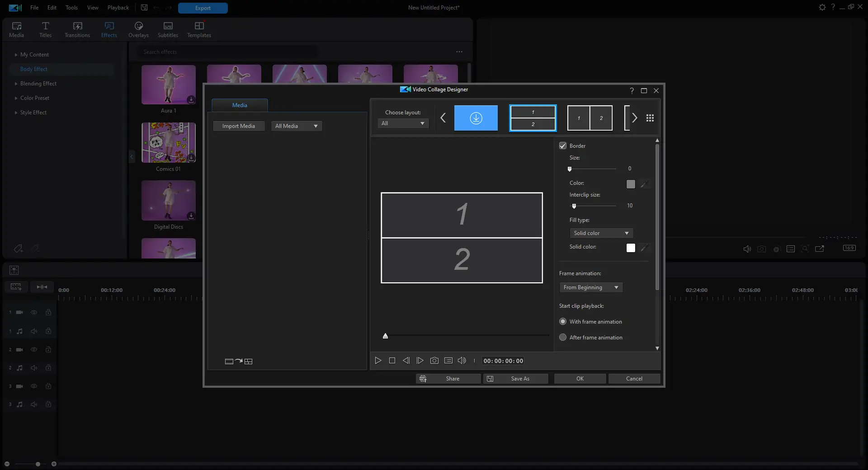The height and width of the screenshot is (470, 868).
Task: Lock video track 1
Action: [x=48, y=312]
